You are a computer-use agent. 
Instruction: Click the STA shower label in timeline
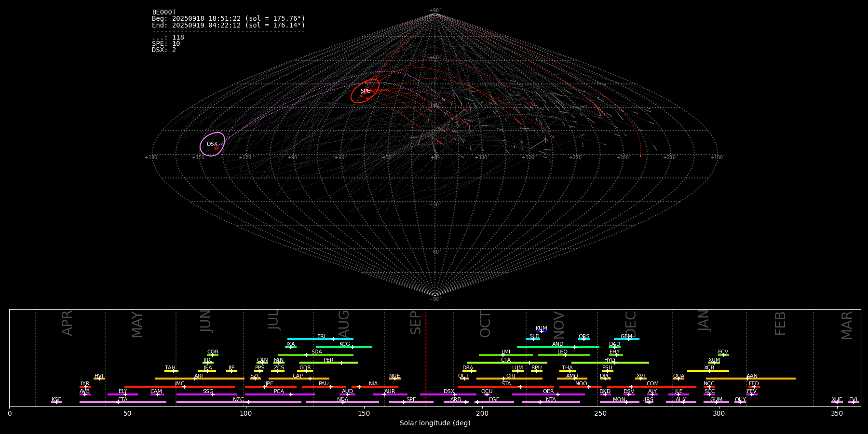pos(506,384)
